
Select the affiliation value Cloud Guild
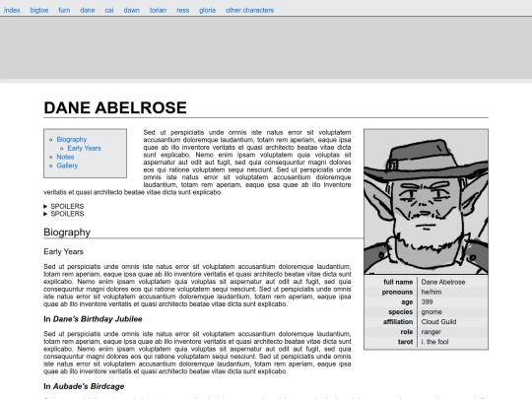(x=438, y=321)
